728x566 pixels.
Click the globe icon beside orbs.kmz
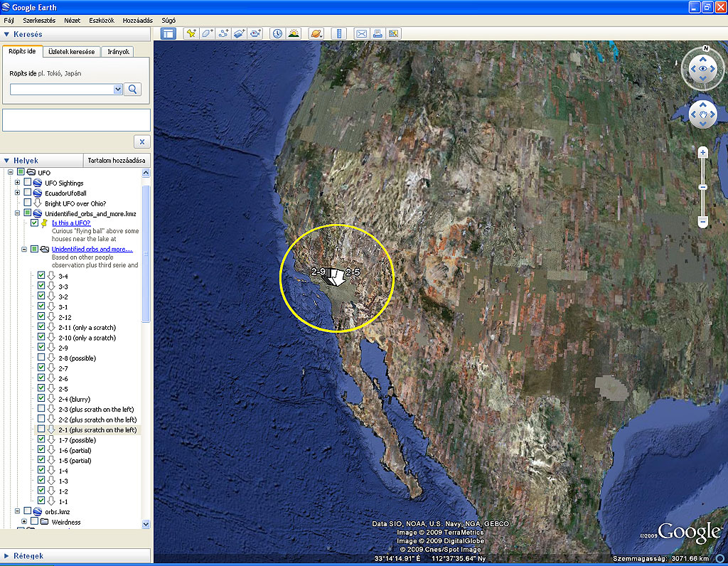pos(38,512)
